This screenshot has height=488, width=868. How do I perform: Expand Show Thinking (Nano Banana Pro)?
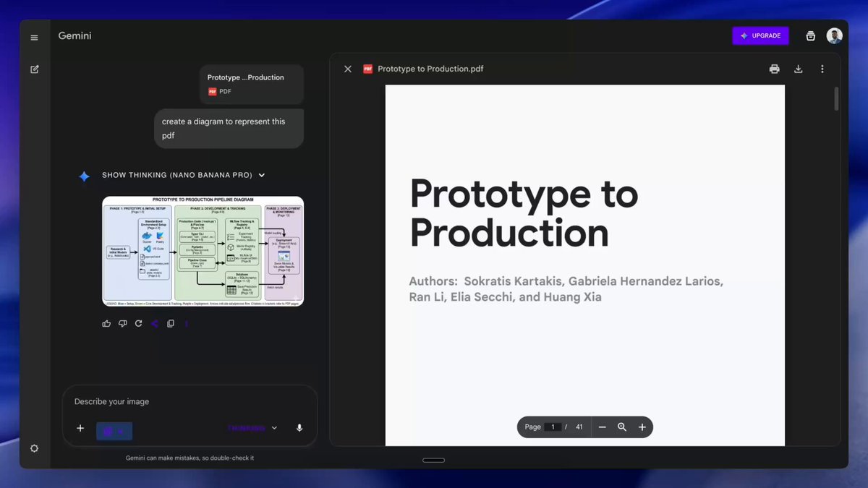click(184, 175)
